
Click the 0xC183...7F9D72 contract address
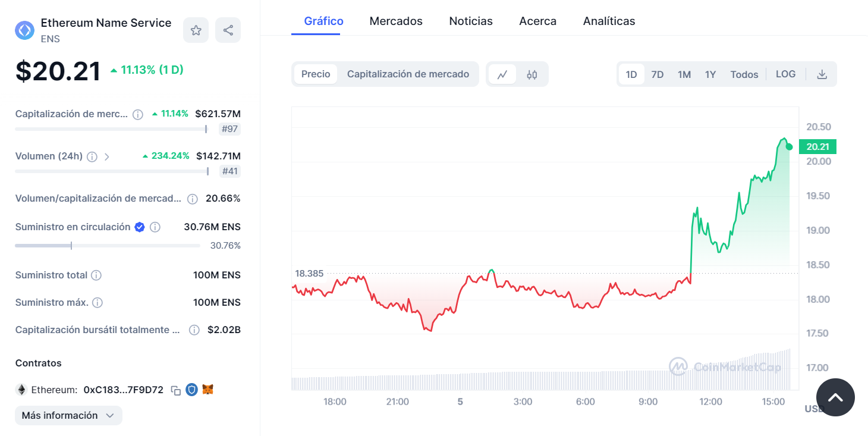click(124, 390)
